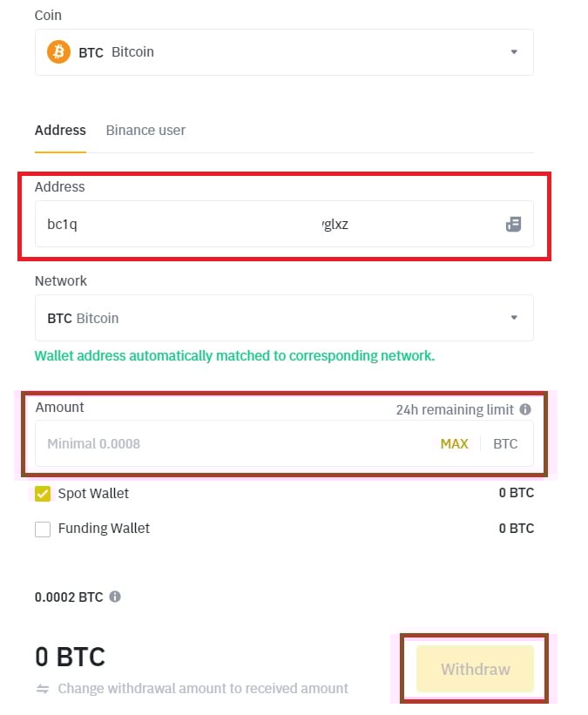Click the Funding Wallet label text

[x=104, y=528]
